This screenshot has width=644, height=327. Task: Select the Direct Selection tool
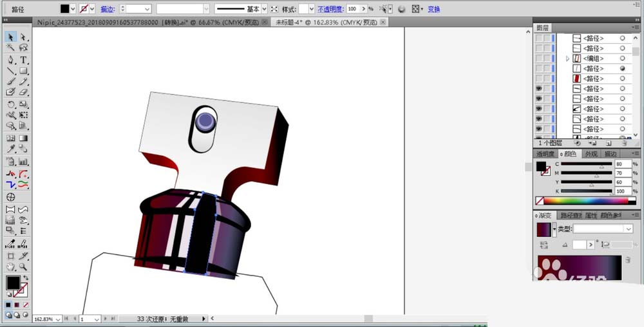pyautogui.click(x=23, y=37)
